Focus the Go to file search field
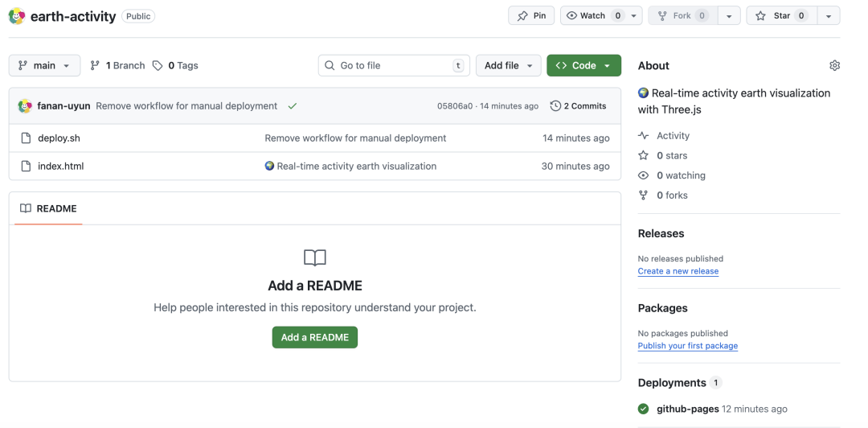This screenshot has height=428, width=868. pos(394,65)
